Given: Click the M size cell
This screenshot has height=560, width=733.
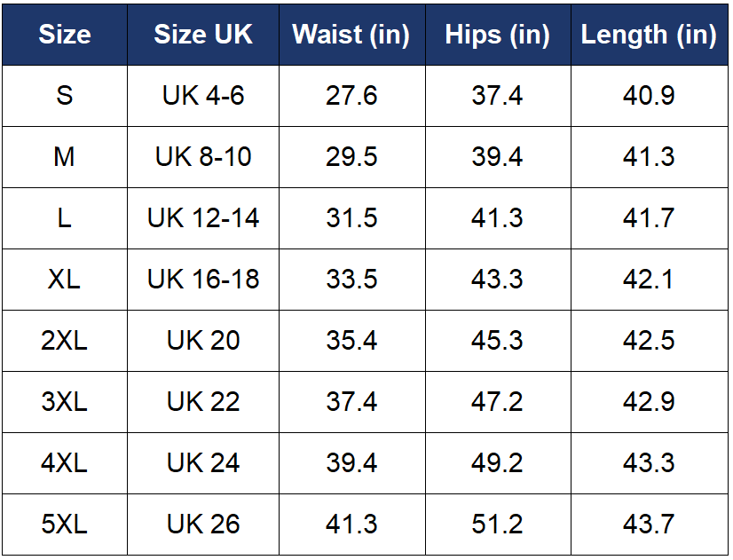Looking at the screenshot, I should (x=65, y=157).
